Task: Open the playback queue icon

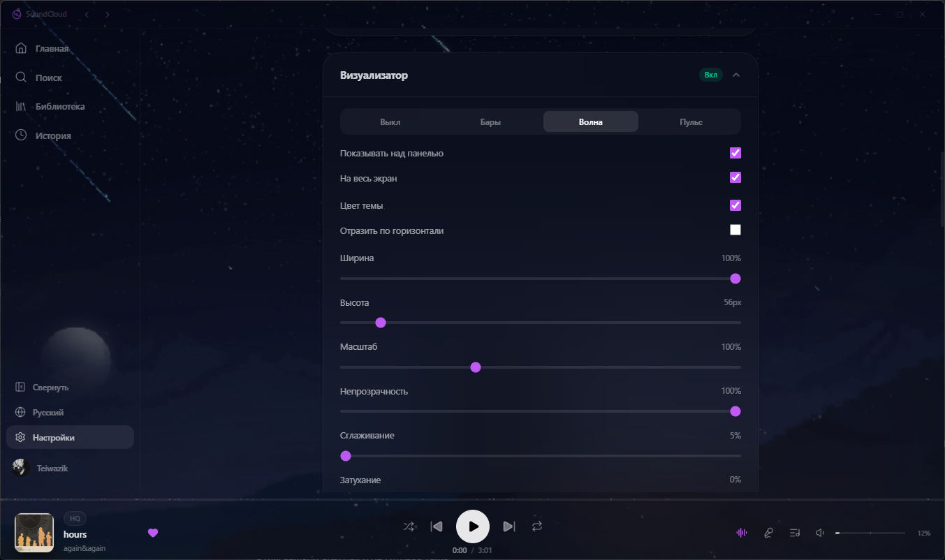Action: tap(795, 533)
